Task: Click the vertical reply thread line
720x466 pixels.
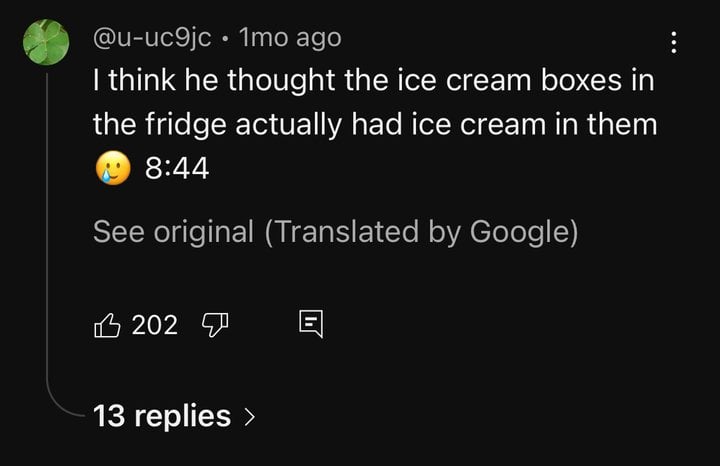Action: (47, 250)
